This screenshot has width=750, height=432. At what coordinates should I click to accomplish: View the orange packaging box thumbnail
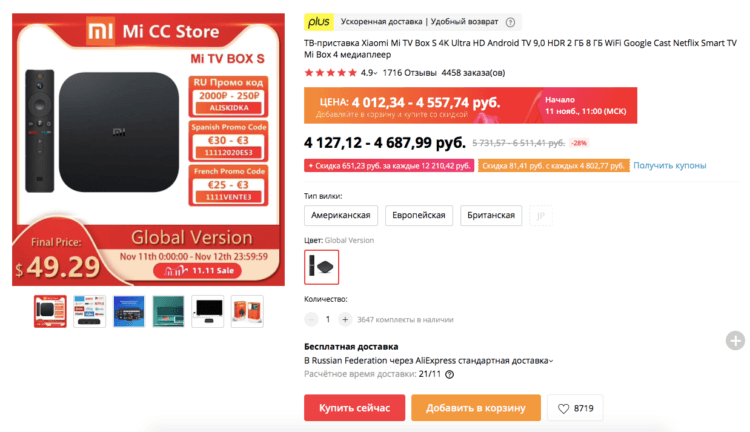click(247, 311)
